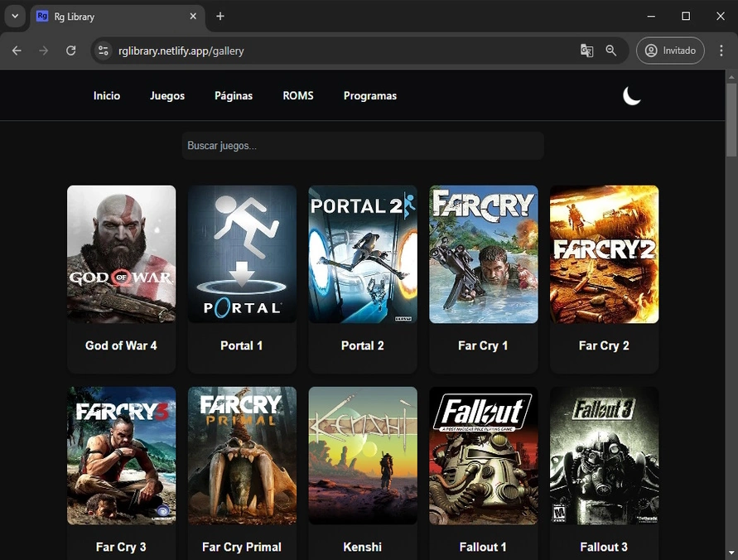This screenshot has height=560, width=738.
Task: Open the Portal 2 cover image
Action: tap(363, 254)
